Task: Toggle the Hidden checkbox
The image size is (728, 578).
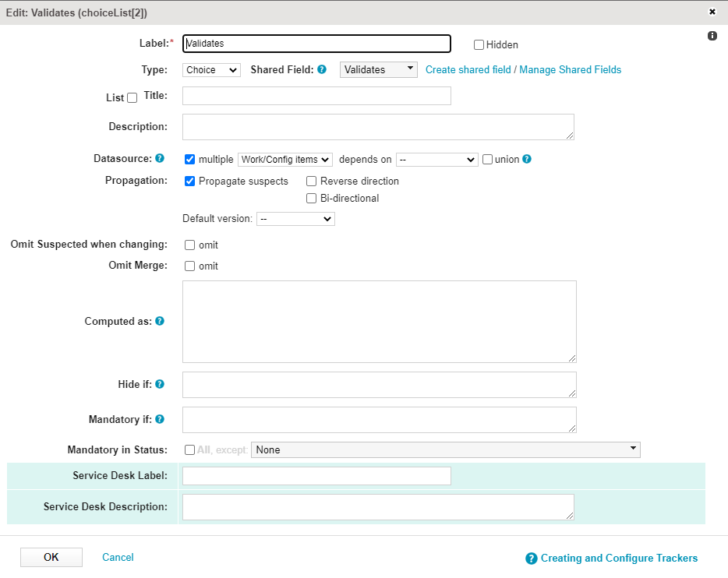Action: 479,45
